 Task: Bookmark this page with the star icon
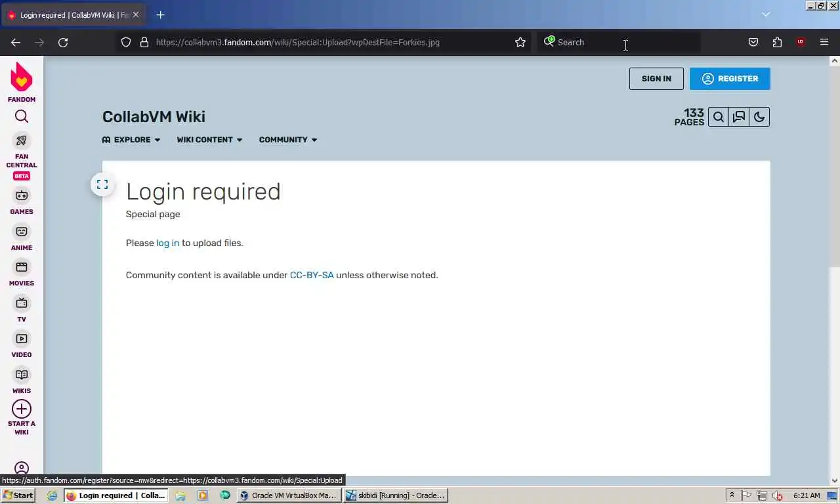[x=520, y=42]
